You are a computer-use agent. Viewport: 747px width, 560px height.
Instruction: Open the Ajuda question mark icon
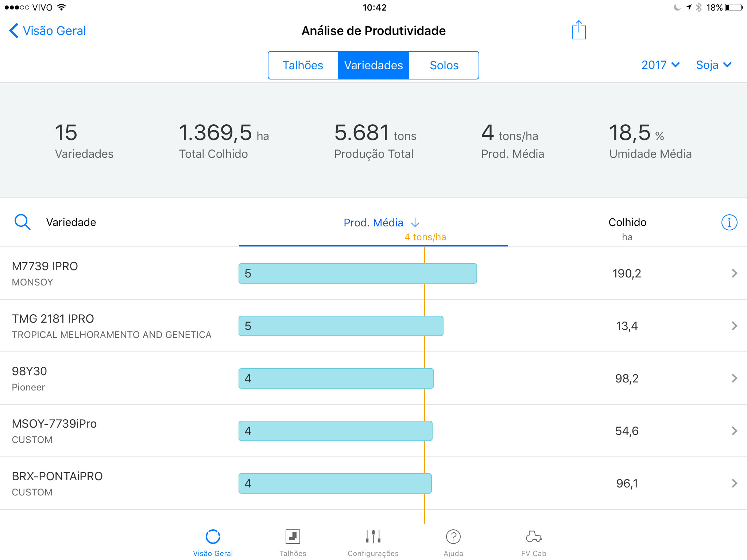tap(453, 537)
